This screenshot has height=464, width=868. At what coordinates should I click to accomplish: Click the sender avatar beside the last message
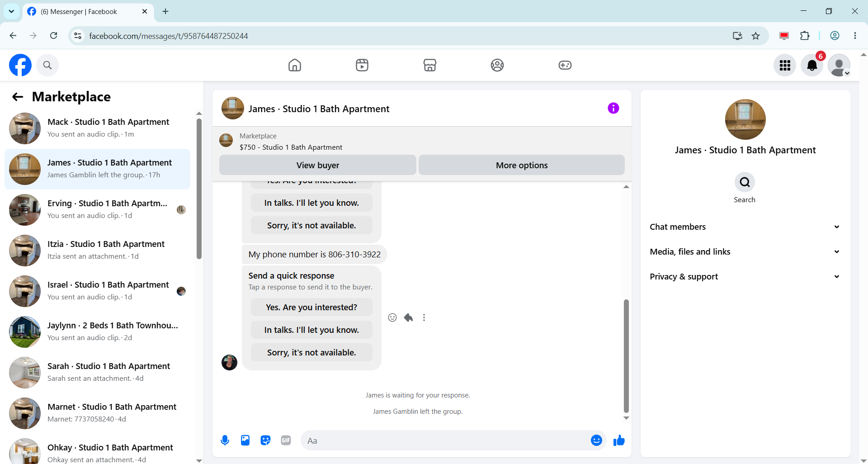coord(229,362)
